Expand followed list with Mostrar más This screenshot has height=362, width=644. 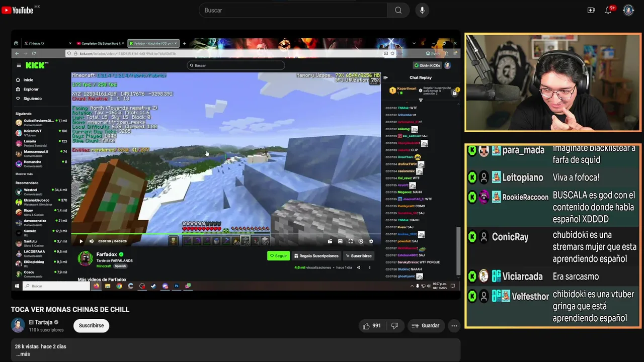pyautogui.click(x=24, y=174)
